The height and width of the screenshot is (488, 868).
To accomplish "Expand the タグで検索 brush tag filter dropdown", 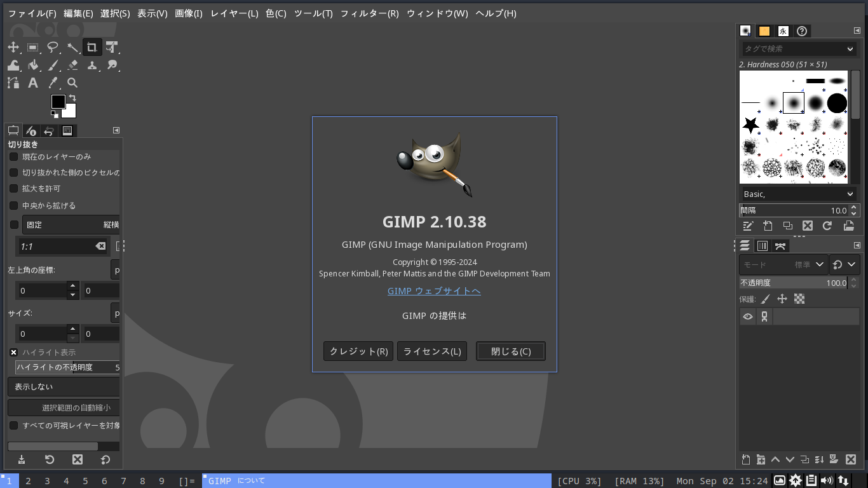I will [x=850, y=49].
